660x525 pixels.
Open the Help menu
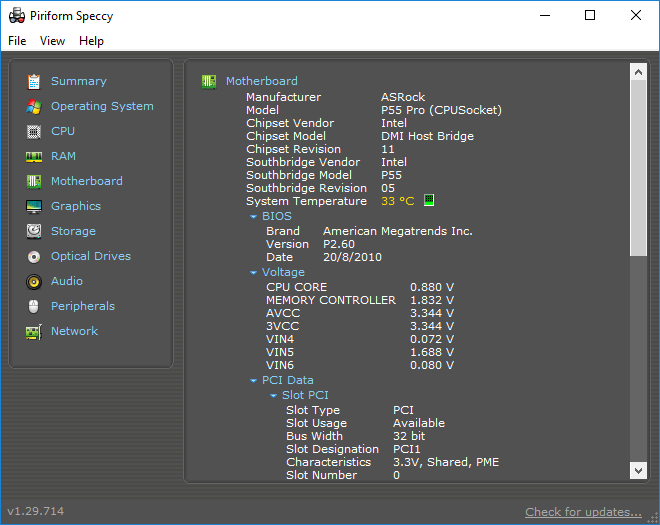pos(91,41)
